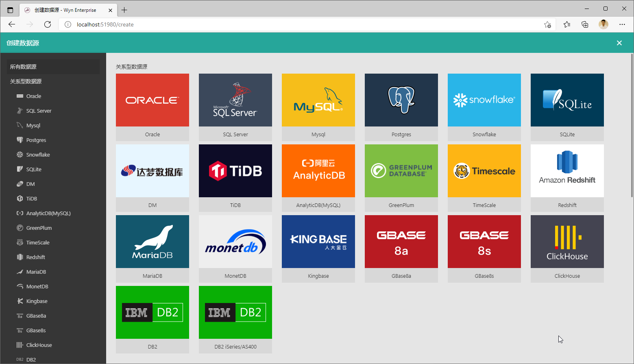Click the MonetDB sidebar icon

coord(20,286)
